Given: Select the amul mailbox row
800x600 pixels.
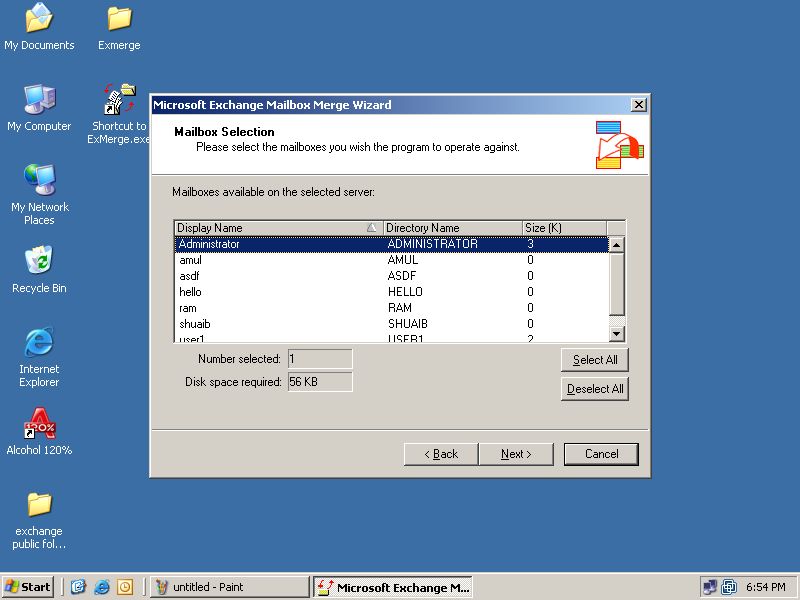Looking at the screenshot, I should tap(391, 260).
